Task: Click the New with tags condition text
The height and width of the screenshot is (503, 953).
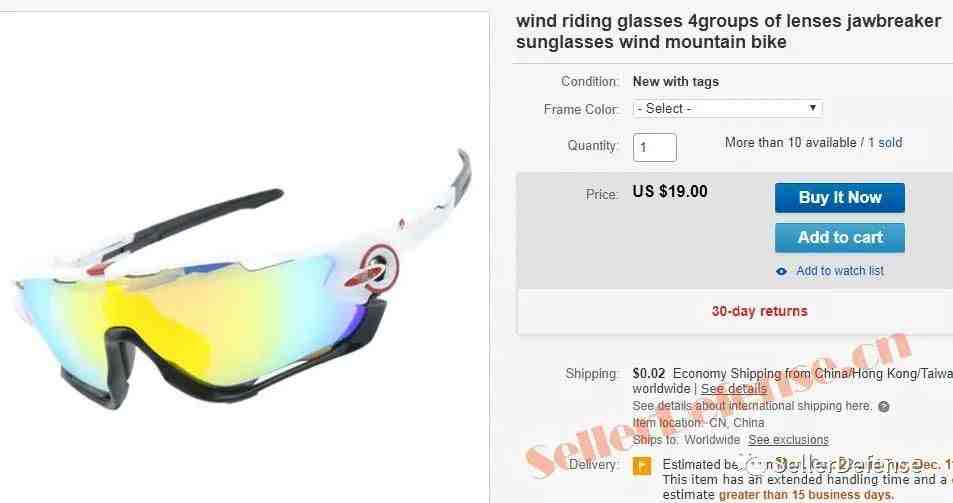Action: click(675, 81)
